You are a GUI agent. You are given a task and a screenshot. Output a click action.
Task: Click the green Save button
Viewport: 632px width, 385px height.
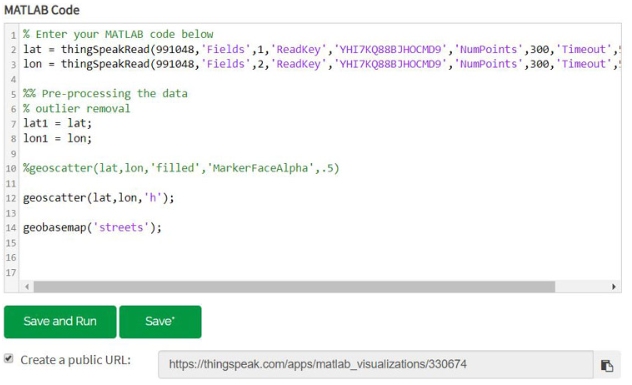(160, 321)
